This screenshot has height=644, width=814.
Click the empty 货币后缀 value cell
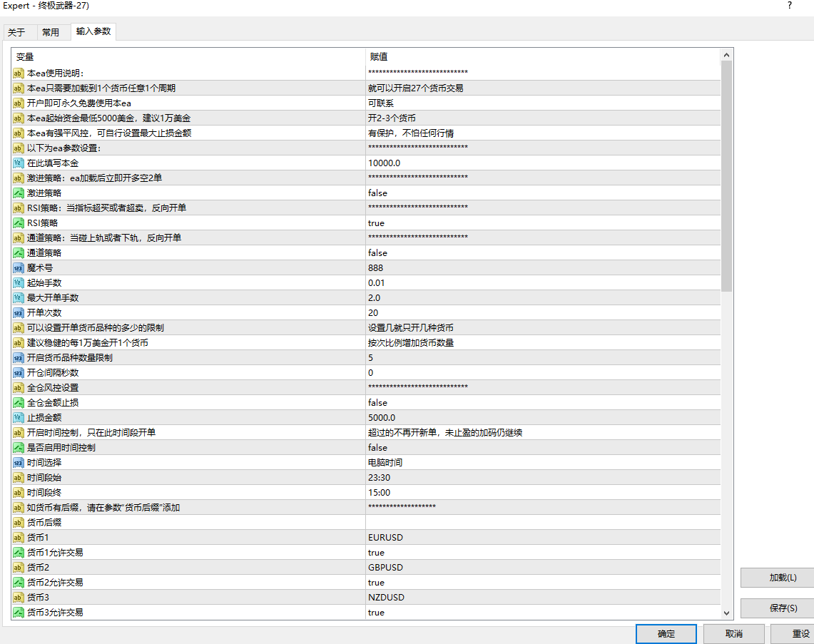point(543,523)
